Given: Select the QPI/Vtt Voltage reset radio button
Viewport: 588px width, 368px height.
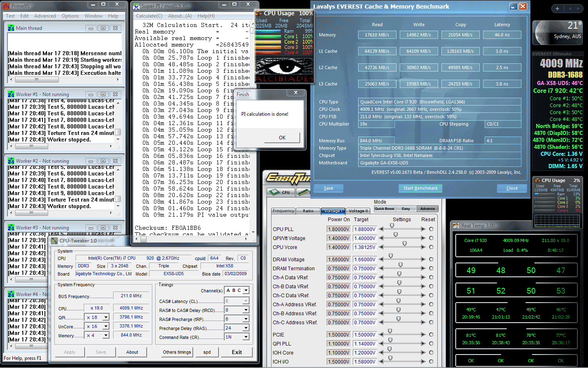Looking at the screenshot, I should click(x=431, y=238).
